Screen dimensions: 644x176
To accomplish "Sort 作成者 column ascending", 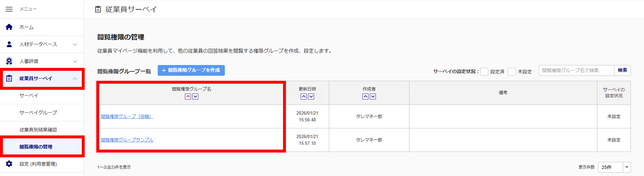I will (365, 97).
